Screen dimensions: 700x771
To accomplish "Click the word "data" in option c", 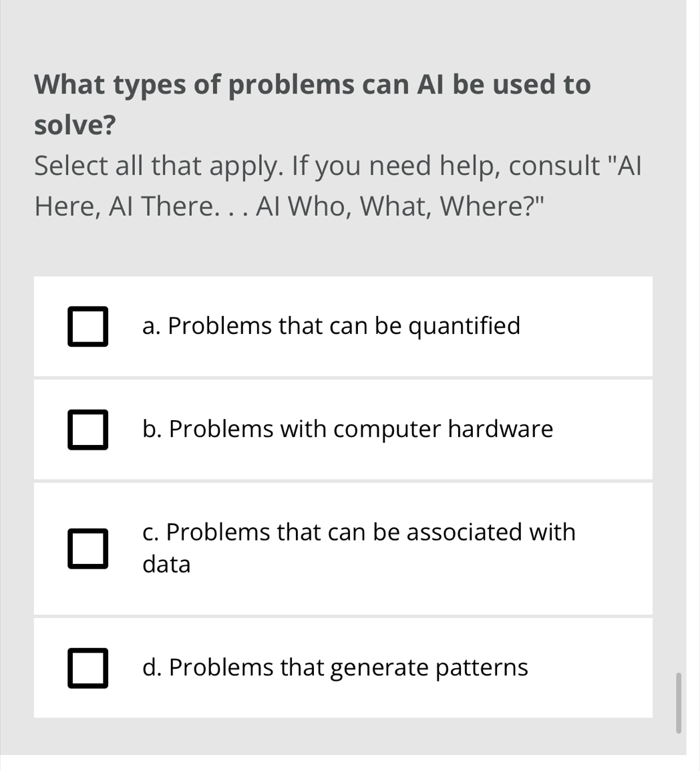I will point(166,565).
